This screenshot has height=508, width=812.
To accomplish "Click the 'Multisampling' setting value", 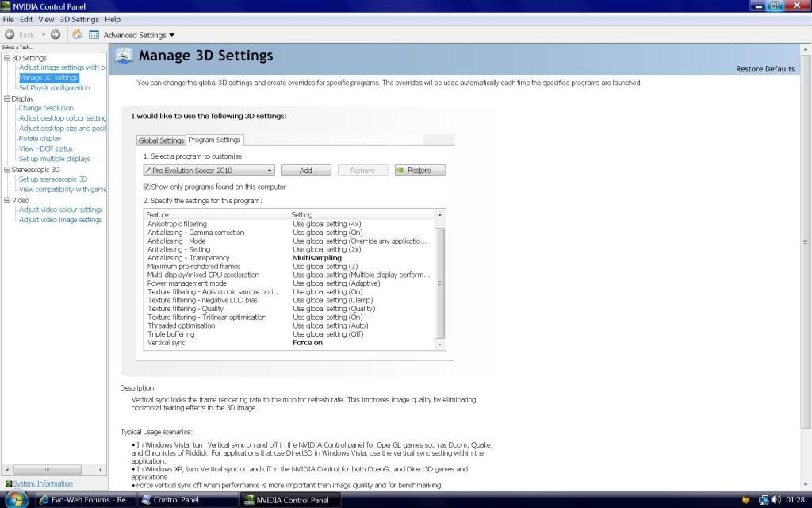I will tap(317, 258).
